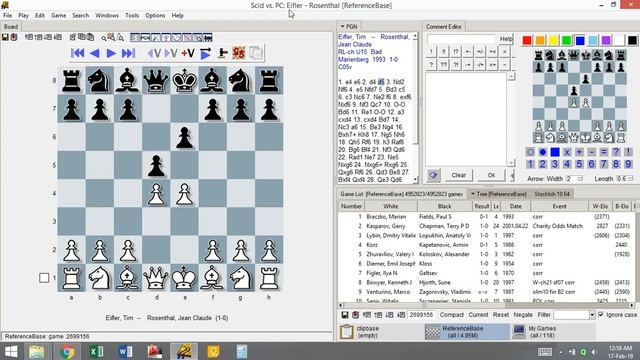The width and height of the screenshot is (640, 360).
Task: Click the eraser icon next to Clear
Action: 433,175
